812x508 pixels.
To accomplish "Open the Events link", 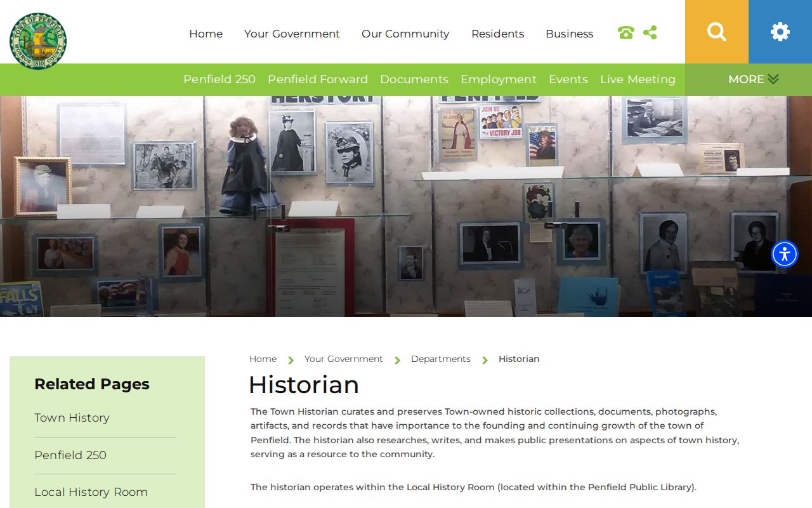I will [x=568, y=79].
